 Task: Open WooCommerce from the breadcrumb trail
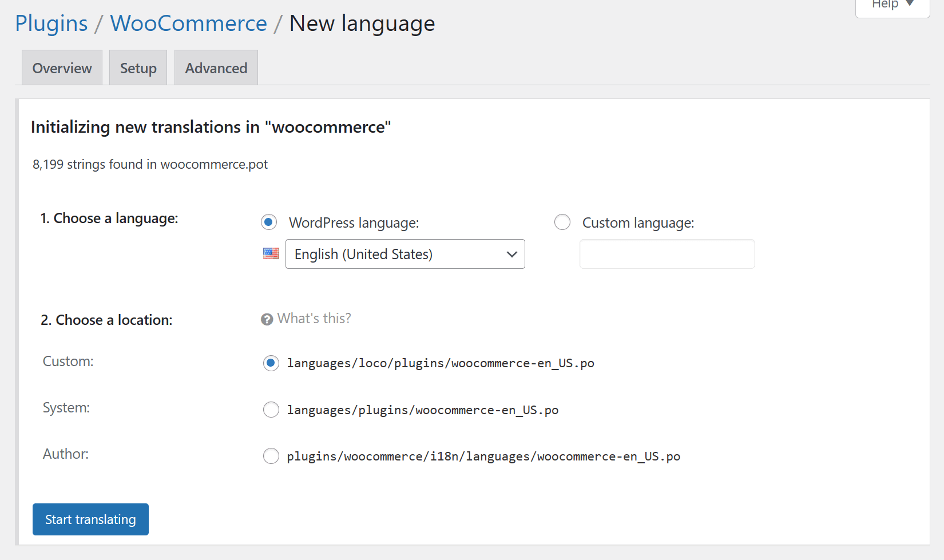(x=188, y=23)
